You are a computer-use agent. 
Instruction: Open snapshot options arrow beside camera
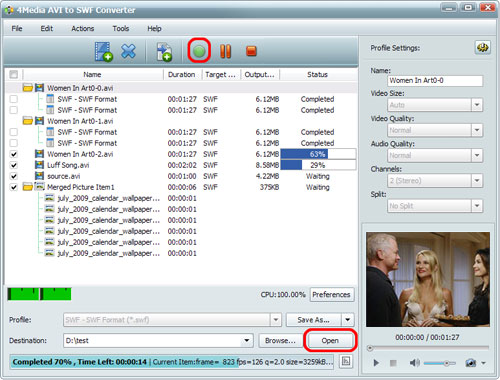(x=483, y=363)
